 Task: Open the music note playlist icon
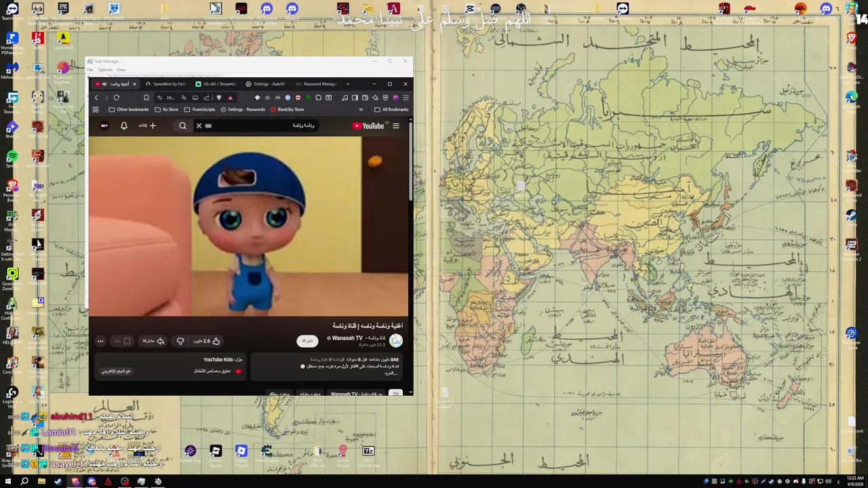[345, 98]
